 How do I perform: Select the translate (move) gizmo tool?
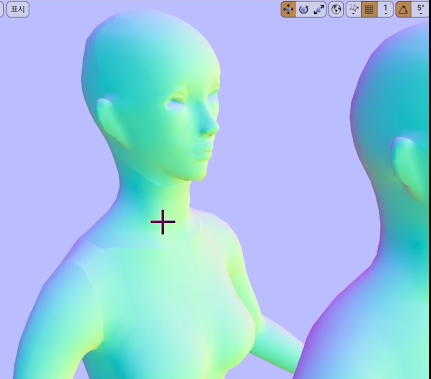pyautogui.click(x=288, y=9)
